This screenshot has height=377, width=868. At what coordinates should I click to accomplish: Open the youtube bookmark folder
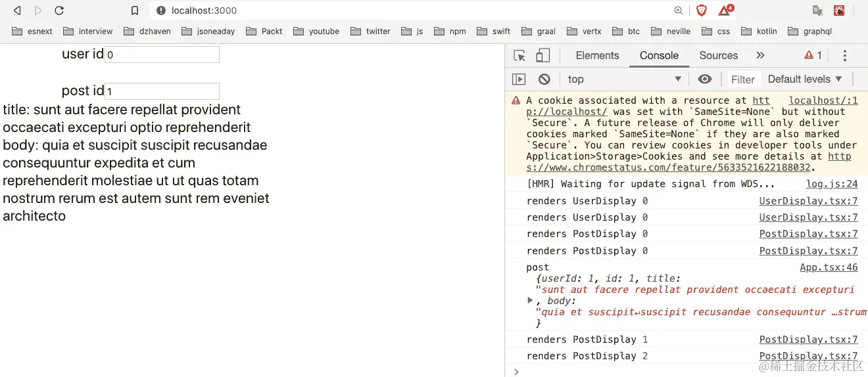coord(316,31)
